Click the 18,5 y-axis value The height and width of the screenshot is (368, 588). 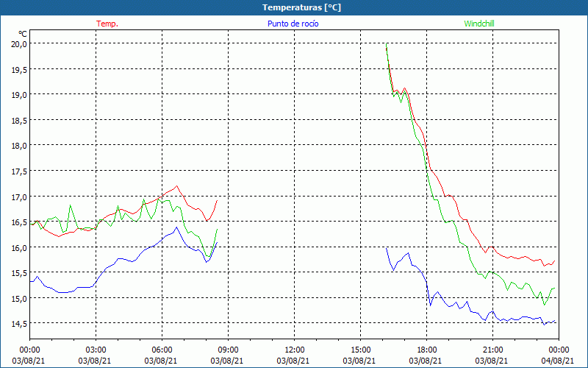point(20,120)
